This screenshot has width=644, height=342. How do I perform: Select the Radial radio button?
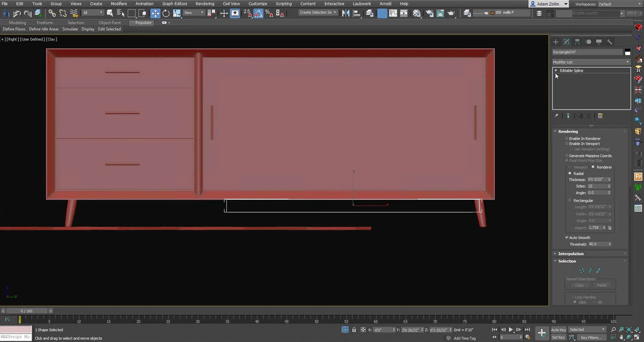point(570,174)
